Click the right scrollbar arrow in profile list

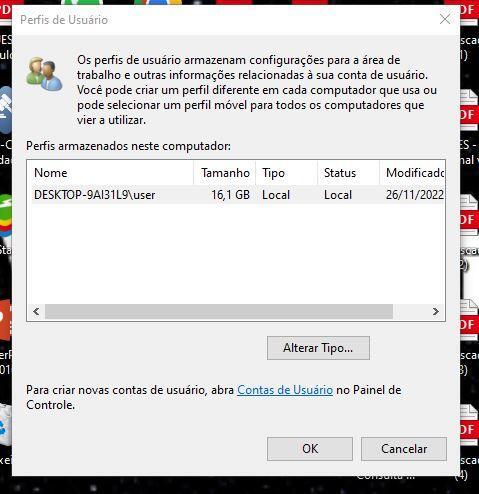(x=435, y=312)
